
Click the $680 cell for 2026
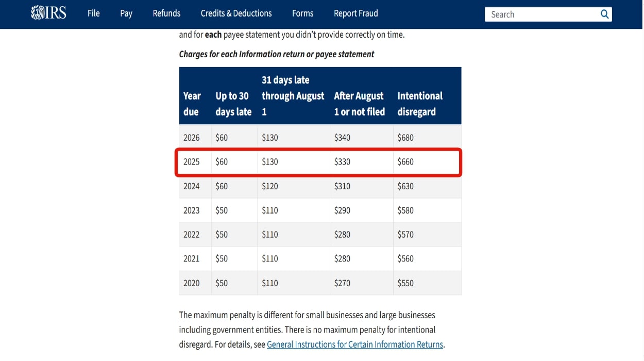405,138
